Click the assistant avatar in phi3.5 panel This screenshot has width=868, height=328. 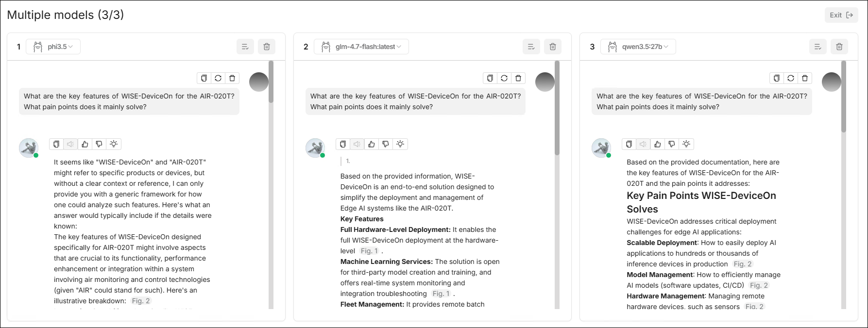[29, 148]
